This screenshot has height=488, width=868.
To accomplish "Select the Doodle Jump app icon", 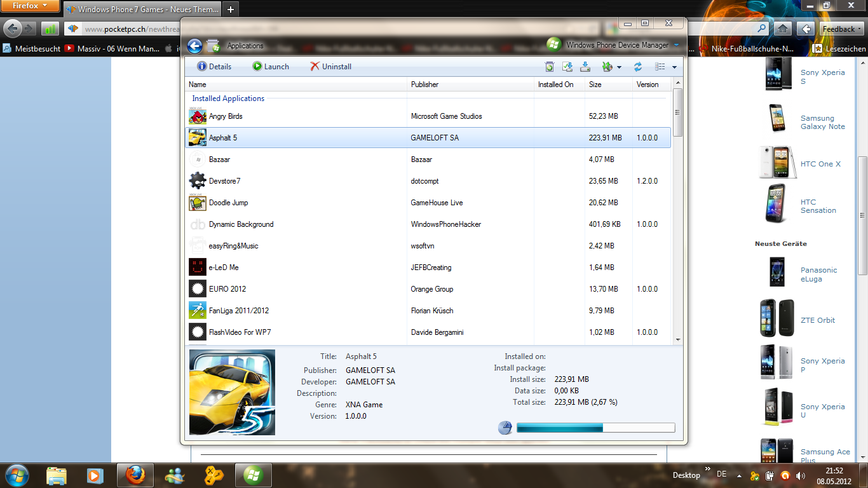I will pyautogui.click(x=198, y=203).
